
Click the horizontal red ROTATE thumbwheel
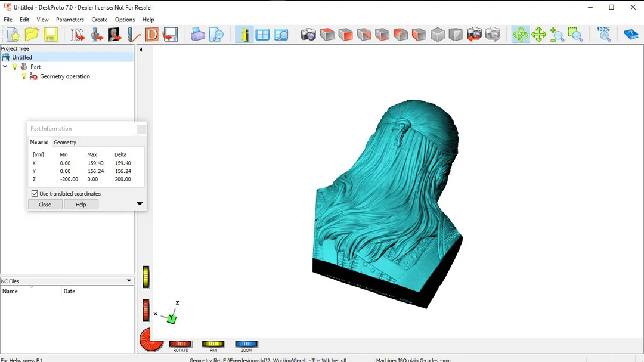point(181,344)
